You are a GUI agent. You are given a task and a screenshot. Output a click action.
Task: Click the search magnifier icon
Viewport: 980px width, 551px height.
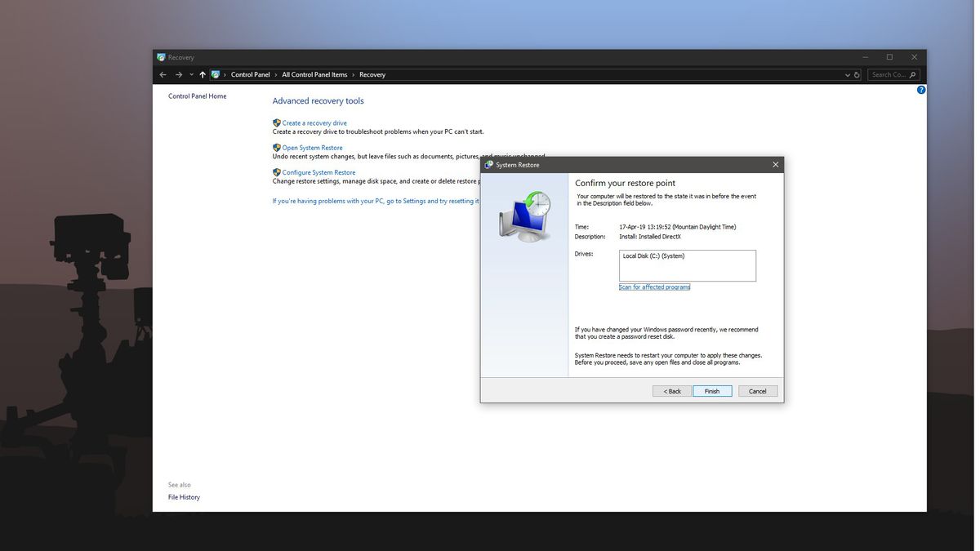pyautogui.click(x=912, y=74)
